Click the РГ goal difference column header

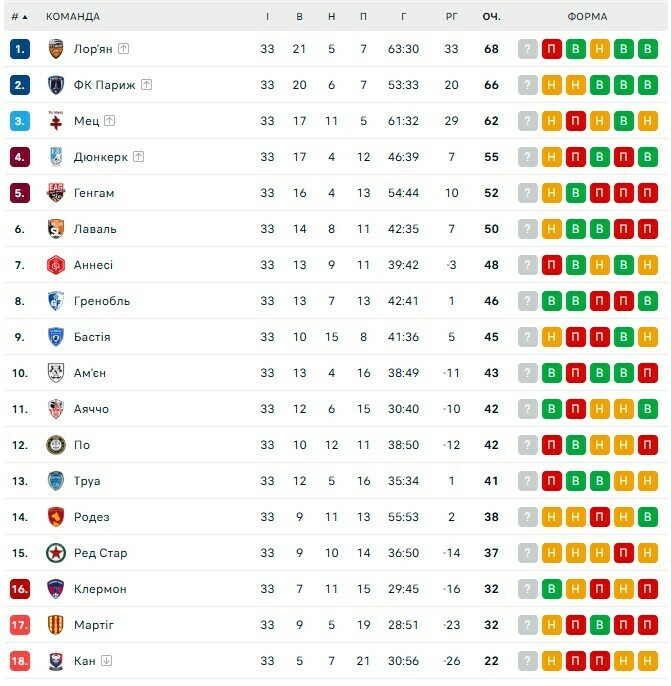tap(451, 17)
